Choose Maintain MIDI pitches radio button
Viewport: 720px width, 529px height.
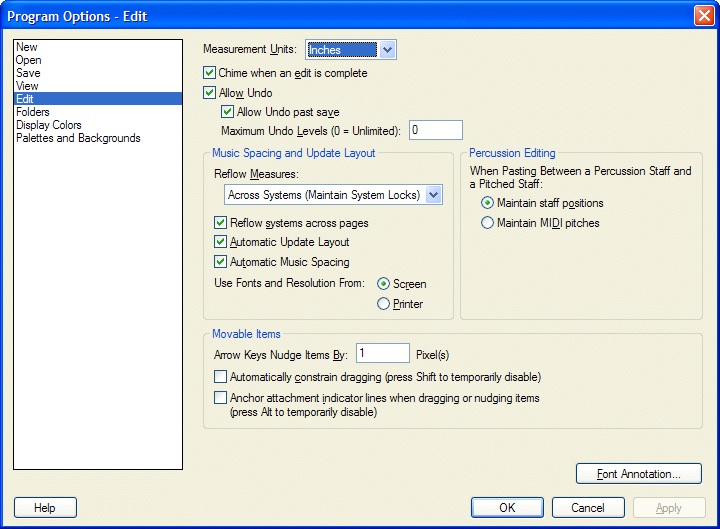[x=488, y=223]
